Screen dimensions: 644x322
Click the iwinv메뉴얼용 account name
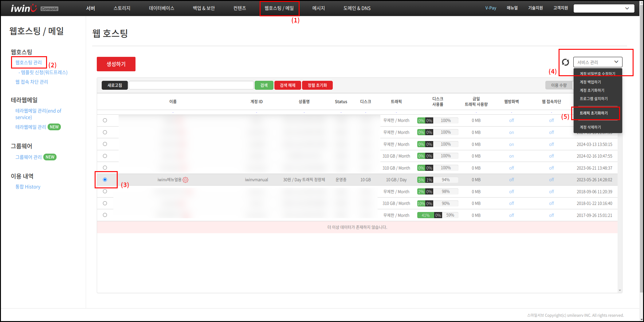pyautogui.click(x=170, y=180)
